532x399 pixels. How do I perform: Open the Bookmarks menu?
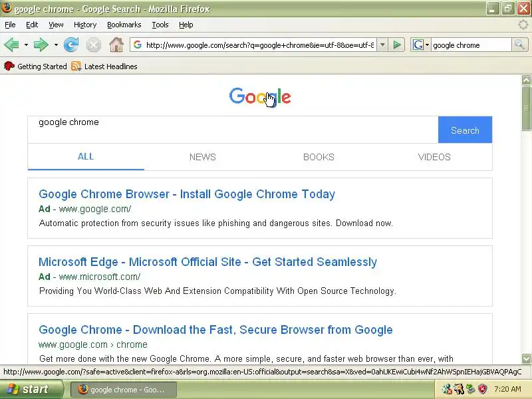[124, 25]
